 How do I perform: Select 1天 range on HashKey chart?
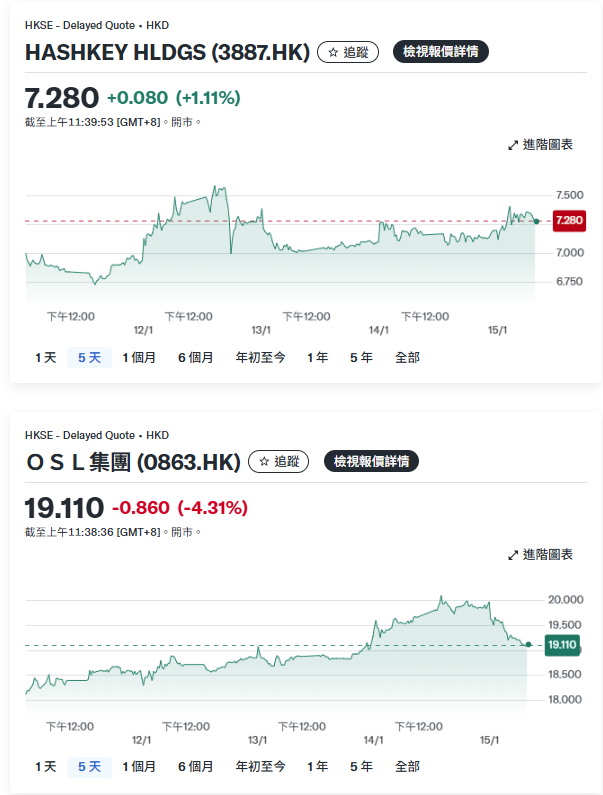click(45, 357)
